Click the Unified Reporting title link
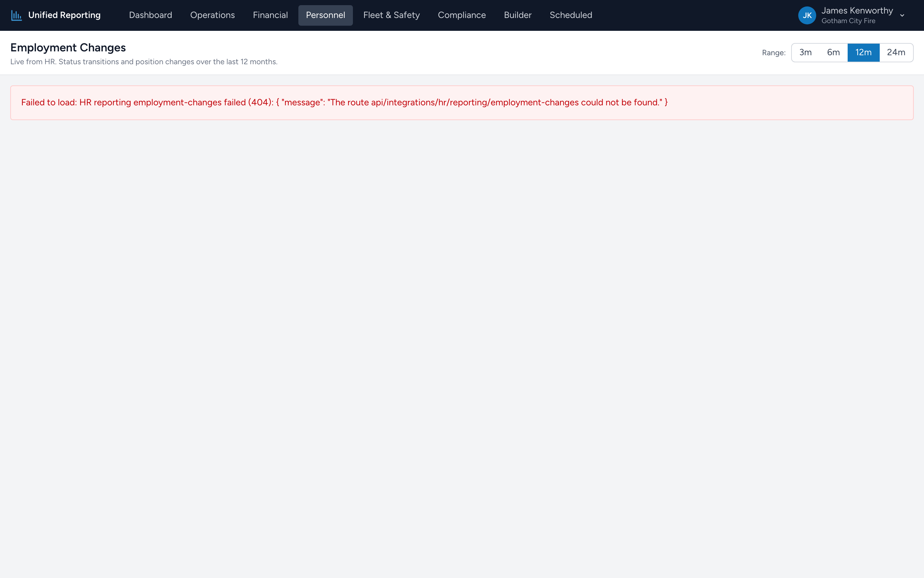The width and height of the screenshot is (924, 578). click(x=64, y=15)
